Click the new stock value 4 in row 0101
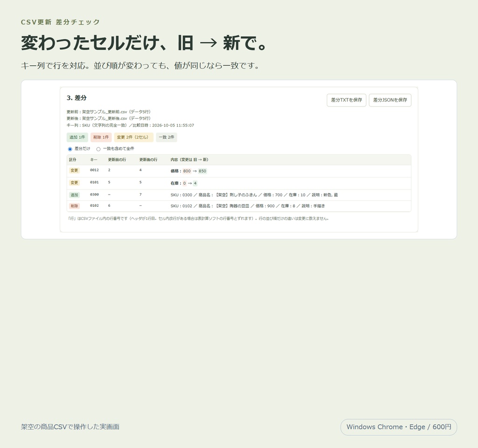The height and width of the screenshot is (448, 478). [x=195, y=183]
